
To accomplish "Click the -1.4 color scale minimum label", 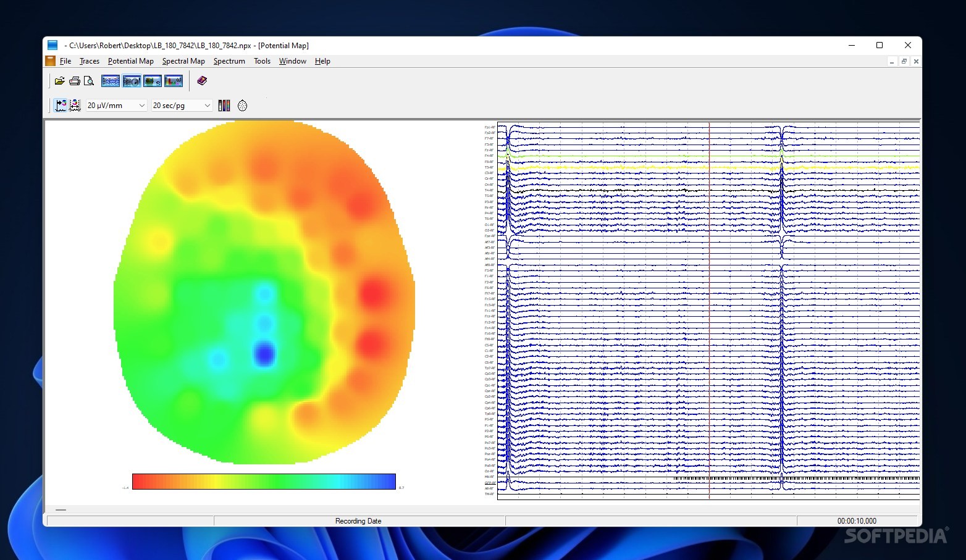I will pos(125,488).
